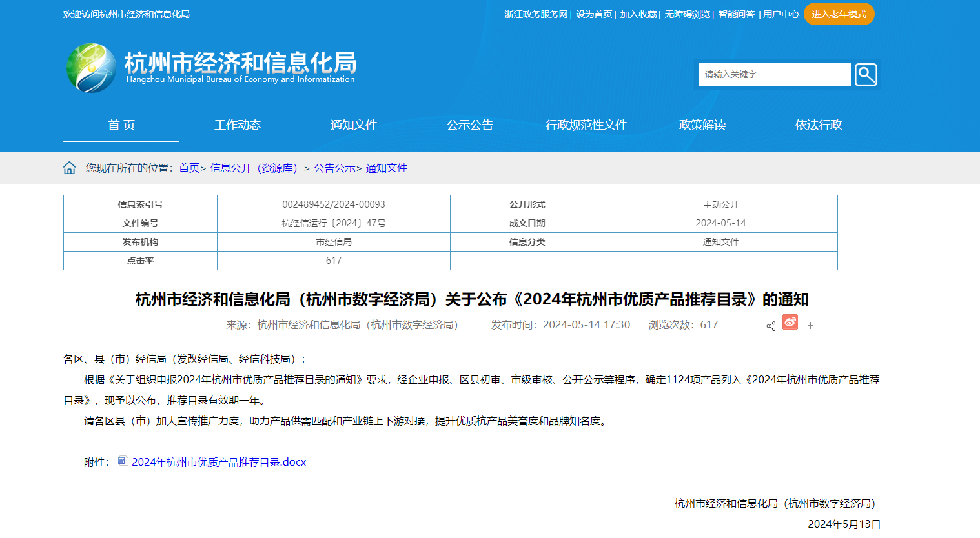Click the 发布机构 label cell

pyautogui.click(x=140, y=242)
